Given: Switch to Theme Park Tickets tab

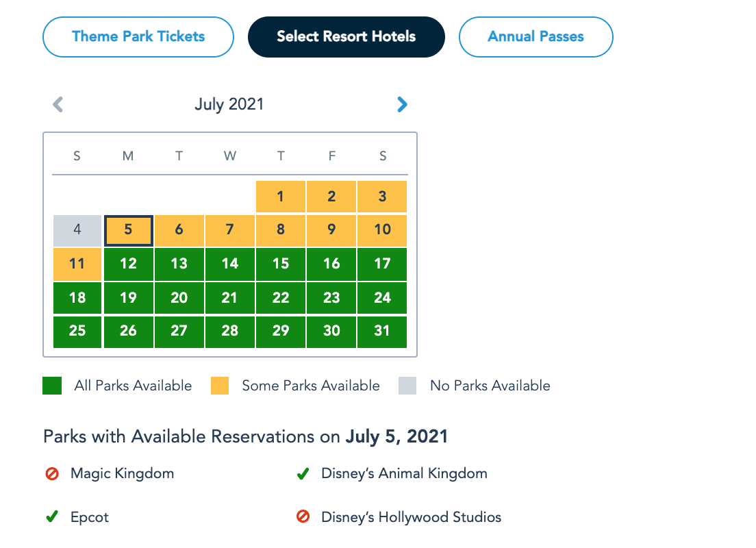Looking at the screenshot, I should [x=138, y=36].
